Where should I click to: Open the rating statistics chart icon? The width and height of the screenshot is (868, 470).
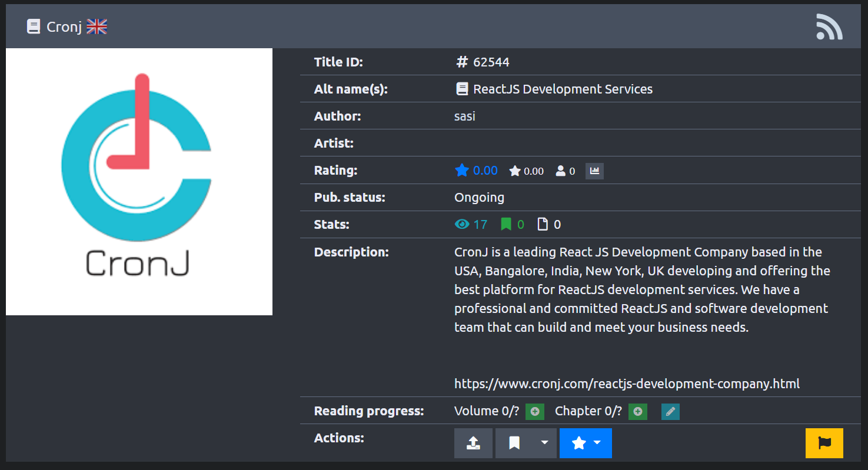click(x=594, y=171)
